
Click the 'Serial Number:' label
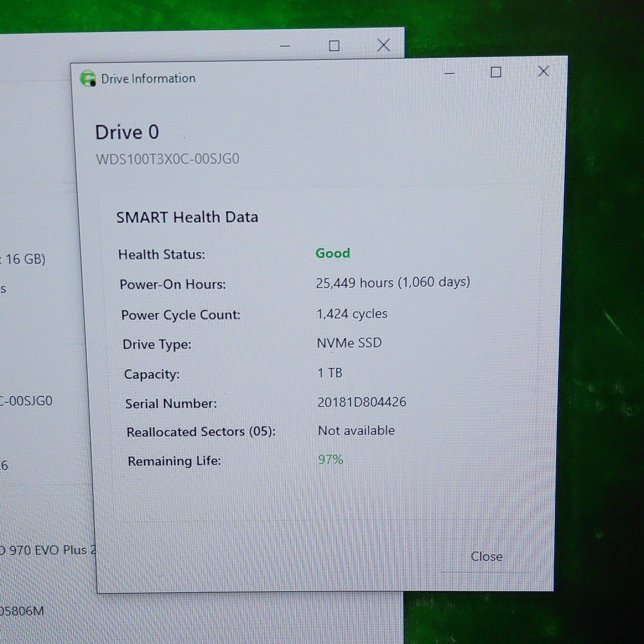171,404
